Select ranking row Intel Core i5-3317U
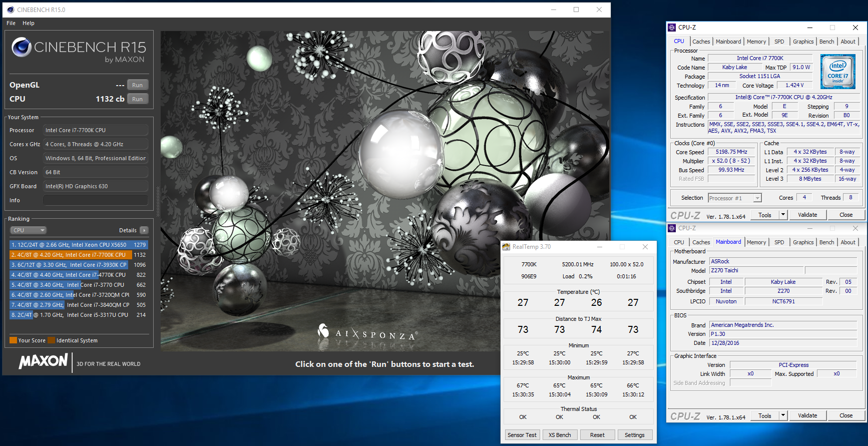 [x=79, y=315]
